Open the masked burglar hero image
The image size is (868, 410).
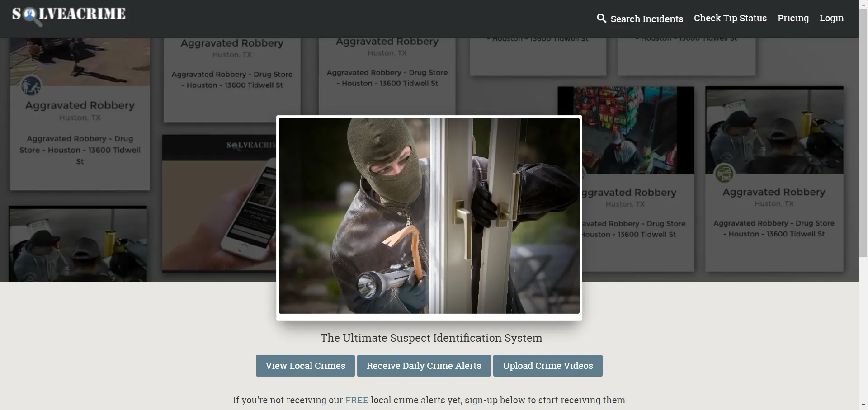coord(429,216)
